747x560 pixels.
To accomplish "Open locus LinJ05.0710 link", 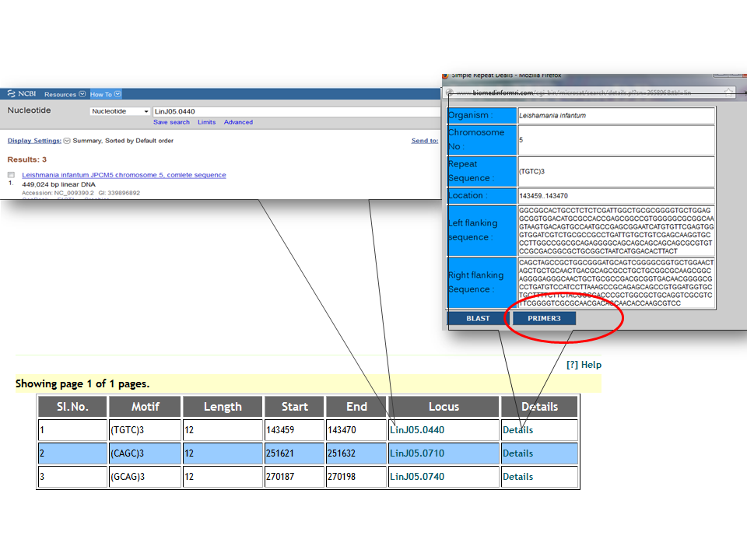I will 417,453.
